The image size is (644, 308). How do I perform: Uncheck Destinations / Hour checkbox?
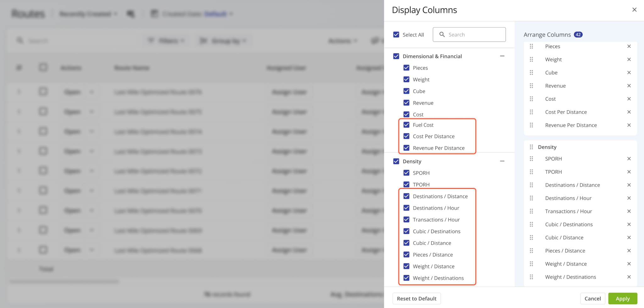(406, 208)
